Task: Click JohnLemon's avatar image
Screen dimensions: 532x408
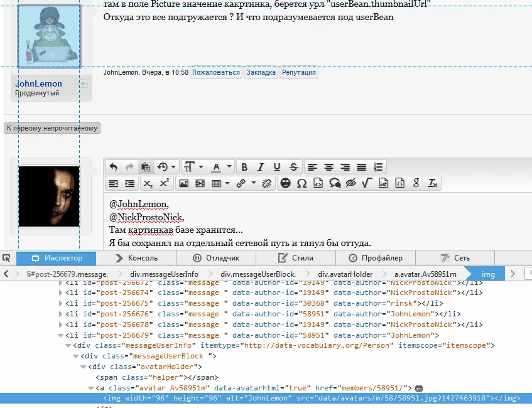Action: pyautogui.click(x=49, y=36)
